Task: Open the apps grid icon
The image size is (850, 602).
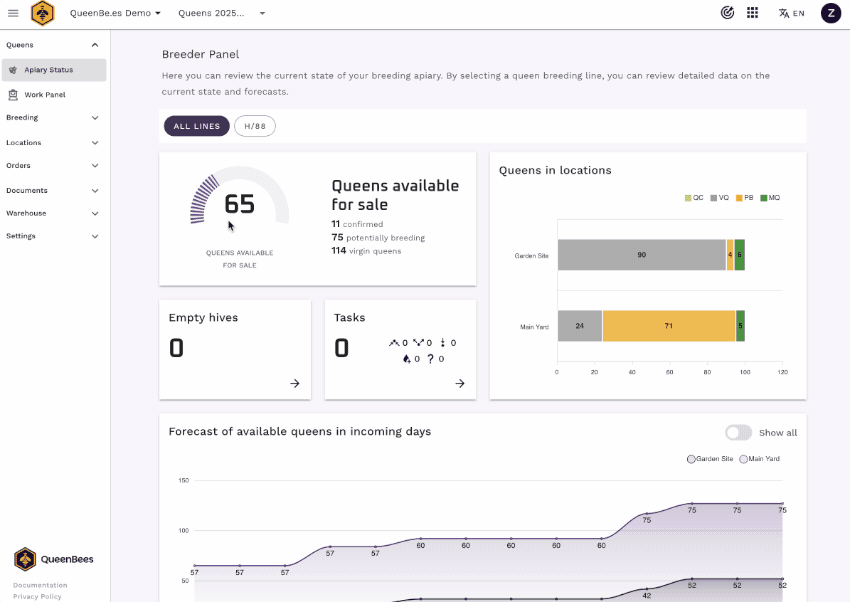Action: 753,13
